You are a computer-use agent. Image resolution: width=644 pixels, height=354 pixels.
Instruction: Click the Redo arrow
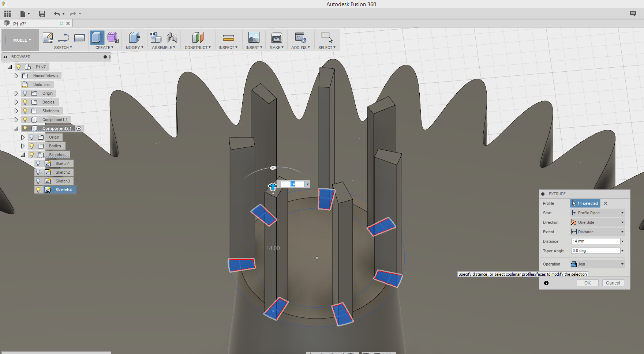coord(73,14)
